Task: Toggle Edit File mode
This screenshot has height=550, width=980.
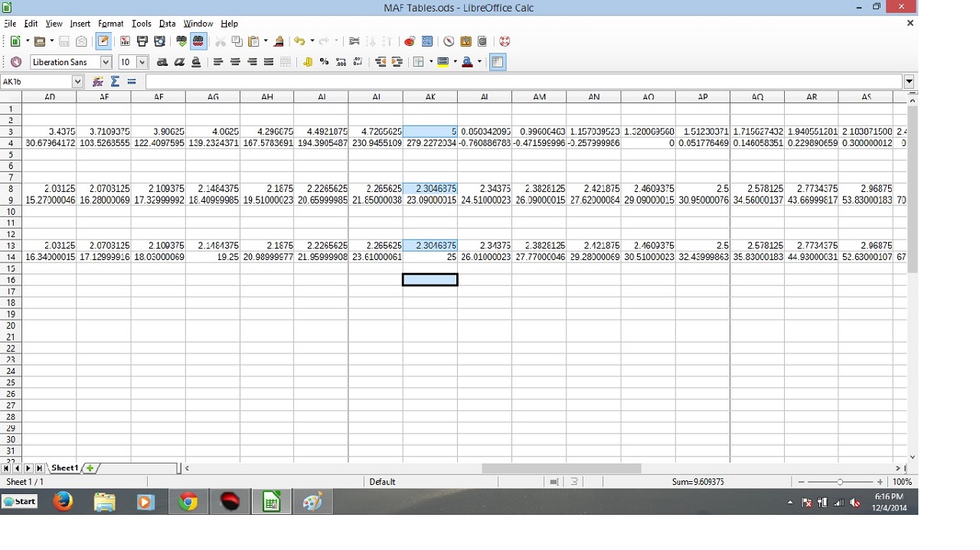Action: [103, 41]
